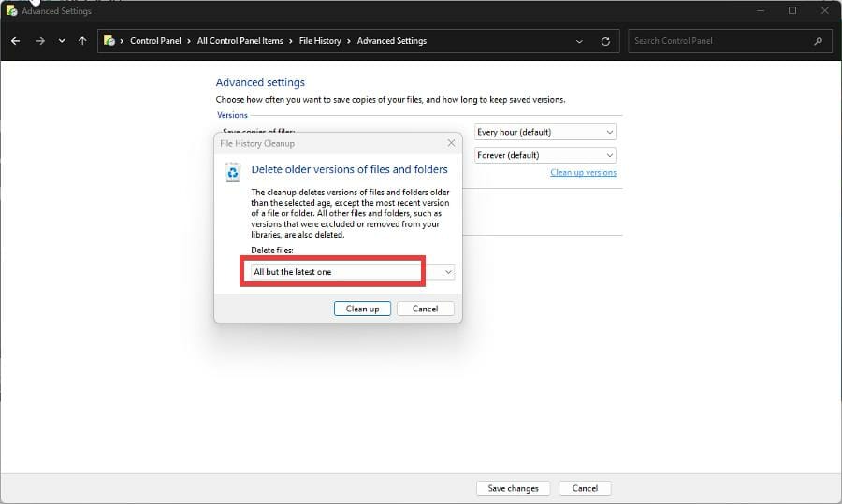Close the Advanced Settings window
The width and height of the screenshot is (842, 504).
tap(825, 10)
